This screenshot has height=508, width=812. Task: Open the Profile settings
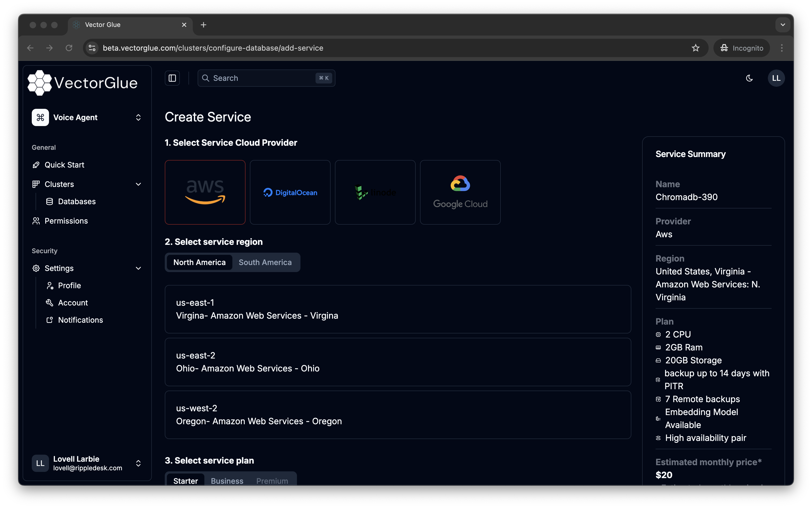[x=69, y=286]
